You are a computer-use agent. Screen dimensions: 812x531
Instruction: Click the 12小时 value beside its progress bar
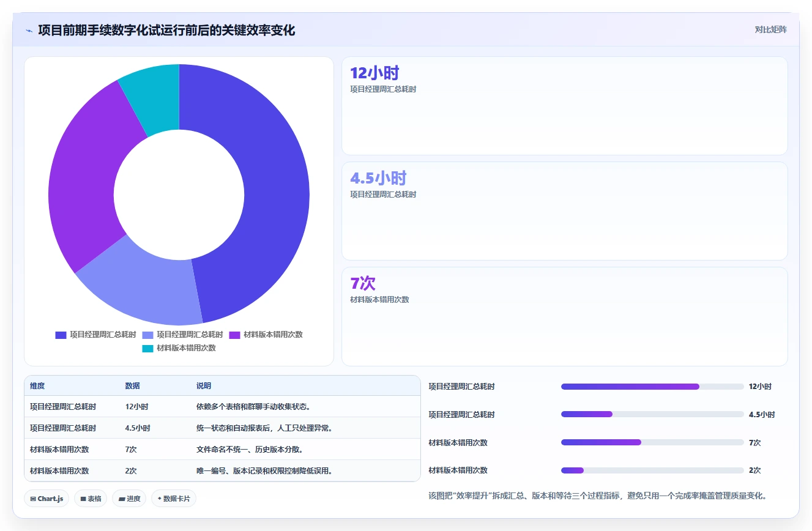(760, 387)
